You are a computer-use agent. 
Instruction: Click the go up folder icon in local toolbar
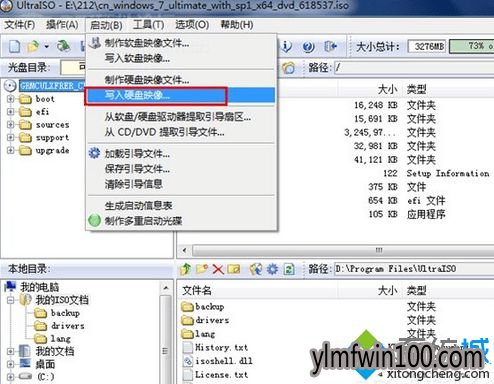pyautogui.click(x=185, y=269)
